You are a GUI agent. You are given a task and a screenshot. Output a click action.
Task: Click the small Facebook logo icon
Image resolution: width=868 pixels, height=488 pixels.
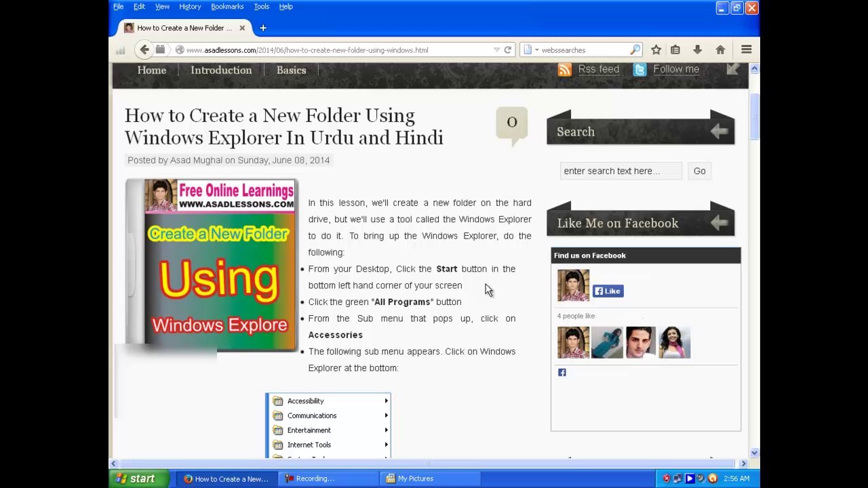(561, 372)
